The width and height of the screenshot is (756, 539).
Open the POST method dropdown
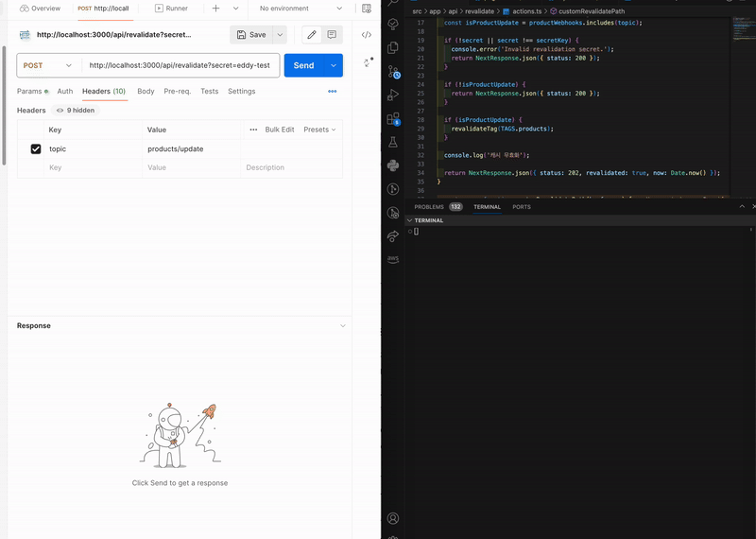[48, 65]
